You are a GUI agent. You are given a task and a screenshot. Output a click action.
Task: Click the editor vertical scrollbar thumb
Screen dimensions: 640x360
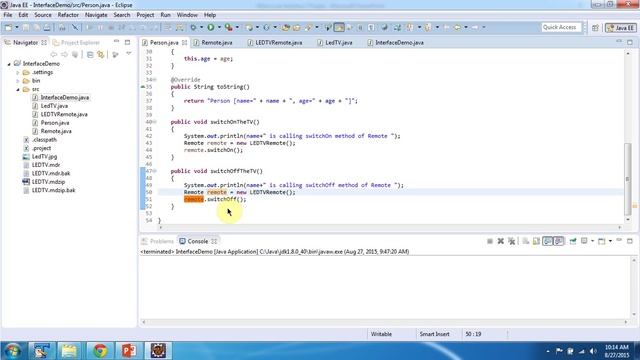(x=628, y=178)
